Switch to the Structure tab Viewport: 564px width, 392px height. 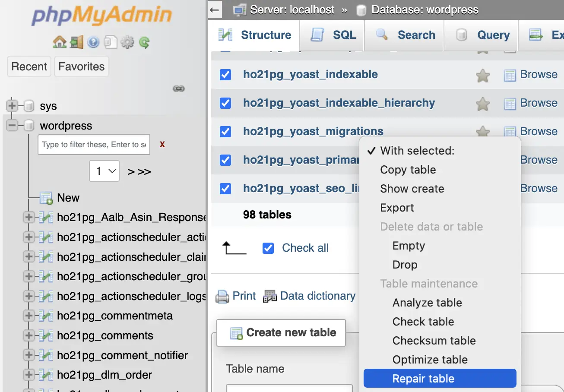coord(255,35)
